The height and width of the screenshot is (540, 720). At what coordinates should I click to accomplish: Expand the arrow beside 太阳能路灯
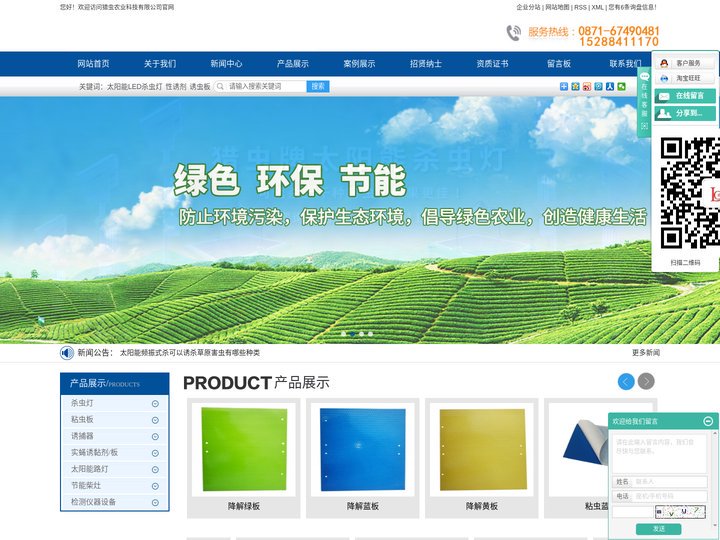155,470
